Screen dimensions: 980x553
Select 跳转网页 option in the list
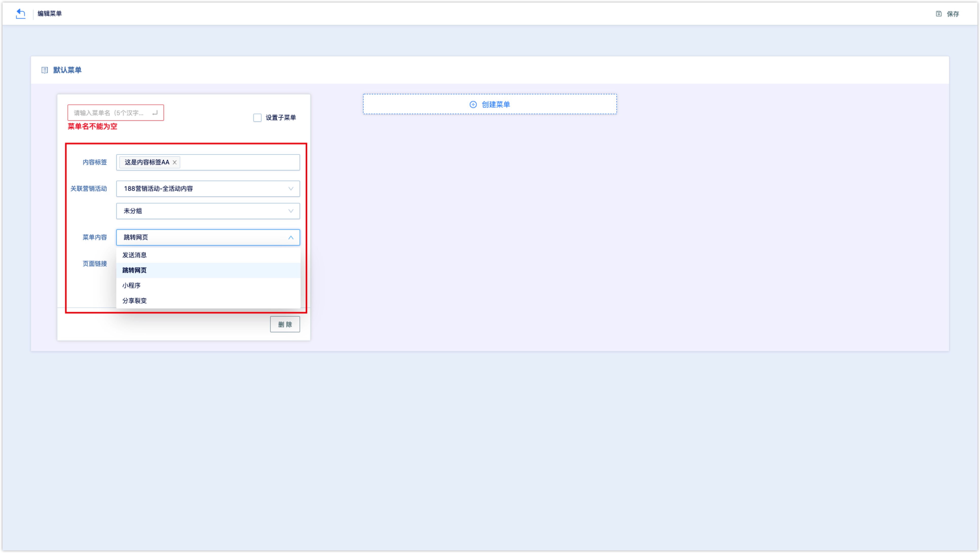(x=208, y=270)
